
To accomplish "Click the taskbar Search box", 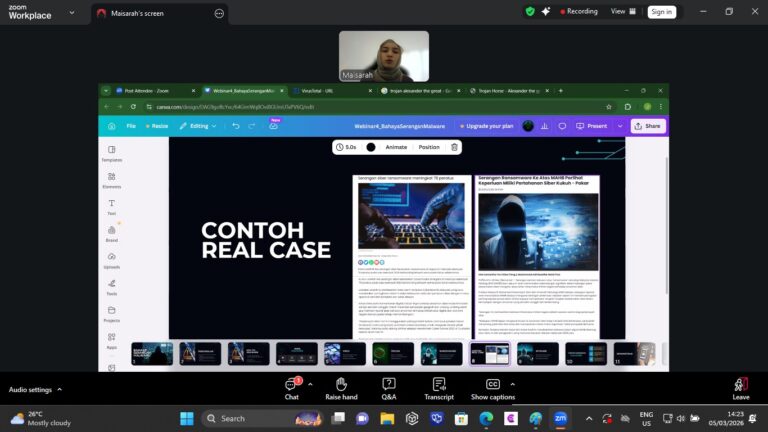I will click(250, 418).
